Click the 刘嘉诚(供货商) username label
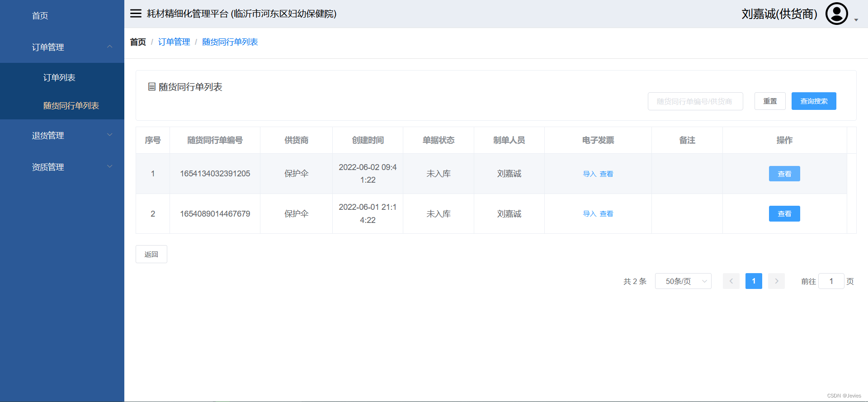868x402 pixels. [779, 14]
